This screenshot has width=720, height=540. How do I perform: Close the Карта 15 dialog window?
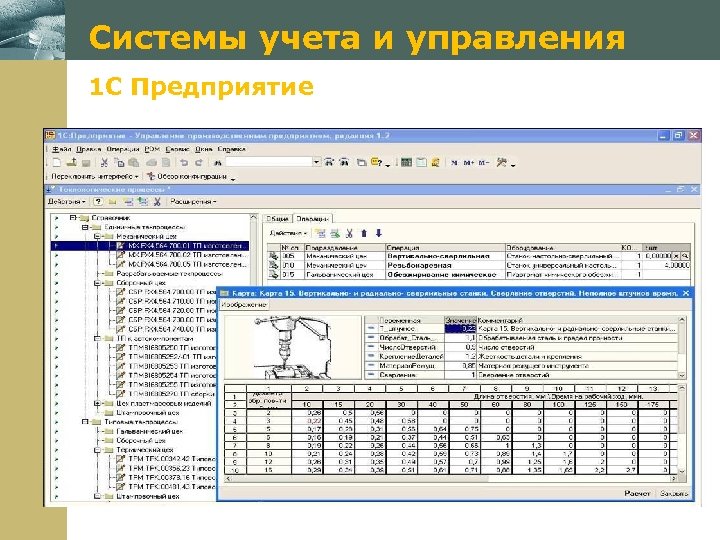click(x=686, y=292)
